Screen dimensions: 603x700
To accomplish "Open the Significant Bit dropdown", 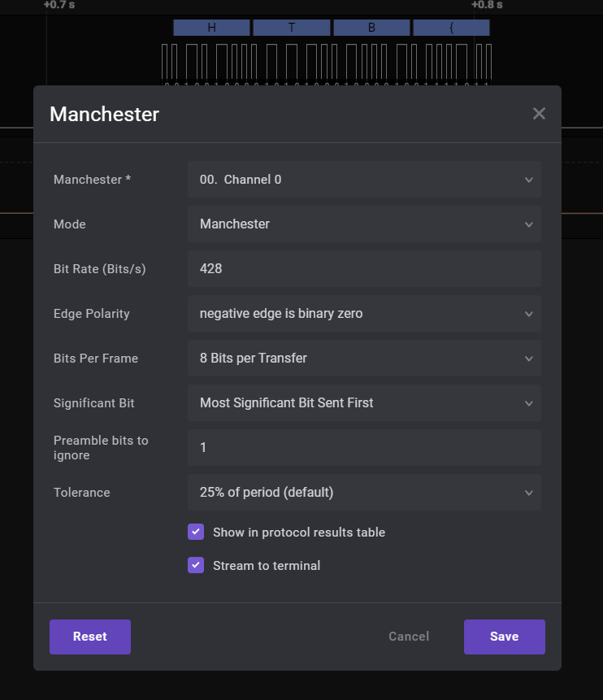I will pyautogui.click(x=364, y=403).
